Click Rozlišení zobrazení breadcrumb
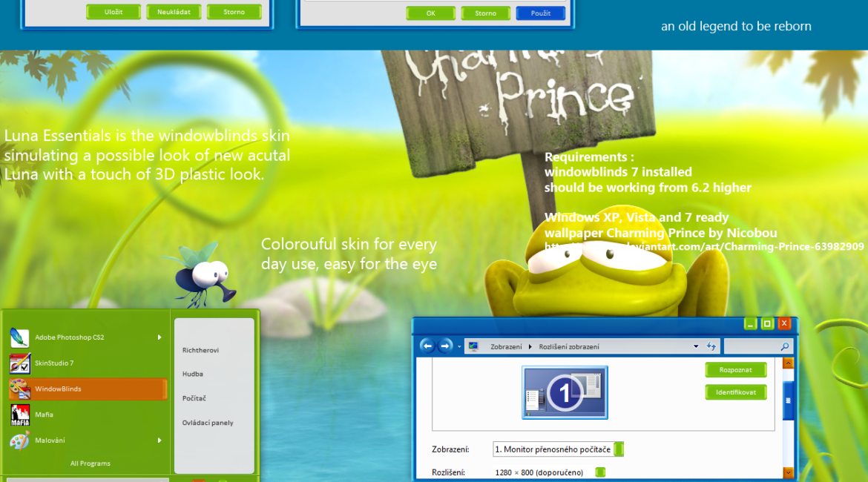This screenshot has height=482, width=868. tap(569, 346)
